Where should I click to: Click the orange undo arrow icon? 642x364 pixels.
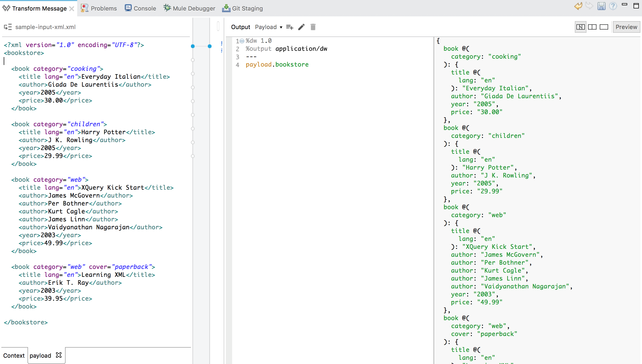pyautogui.click(x=578, y=6)
